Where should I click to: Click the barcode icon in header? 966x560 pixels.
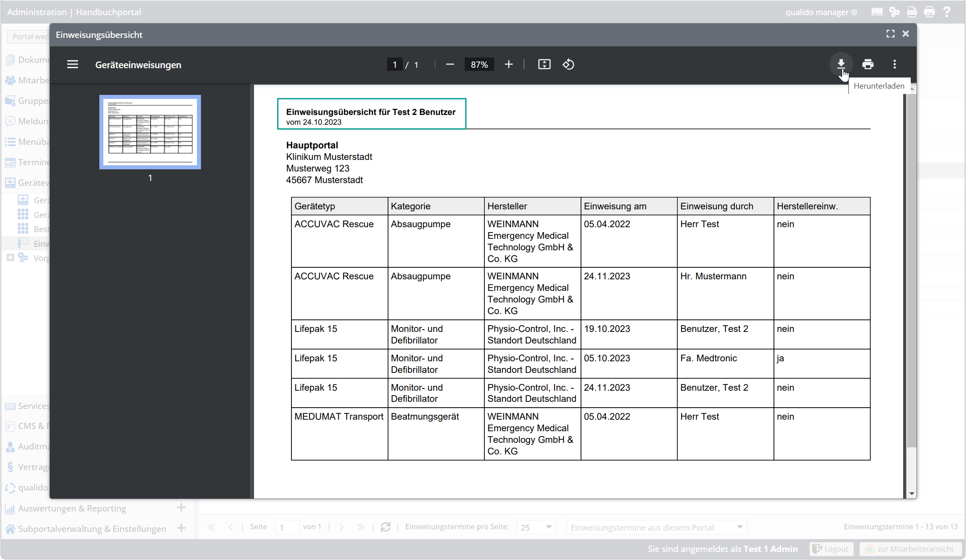877,12
